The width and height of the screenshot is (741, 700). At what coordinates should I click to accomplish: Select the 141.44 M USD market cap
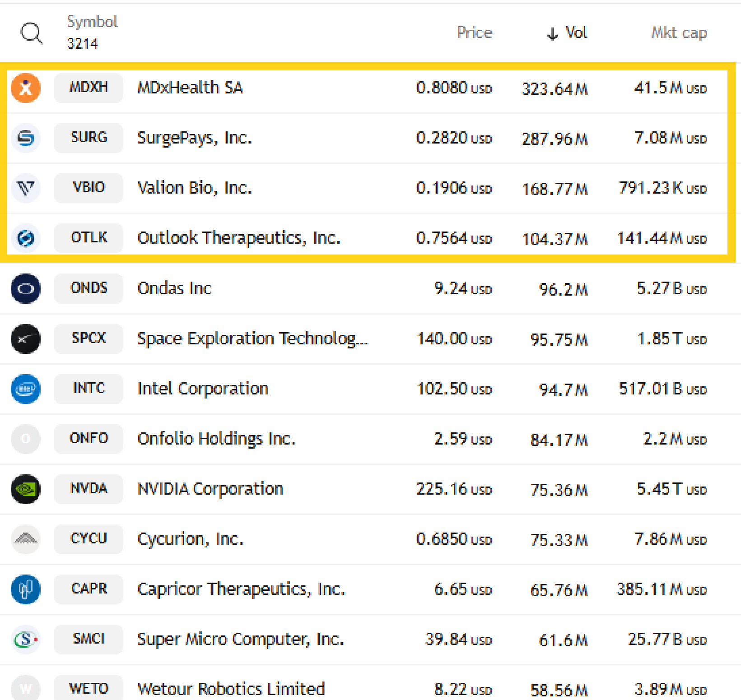coord(662,238)
